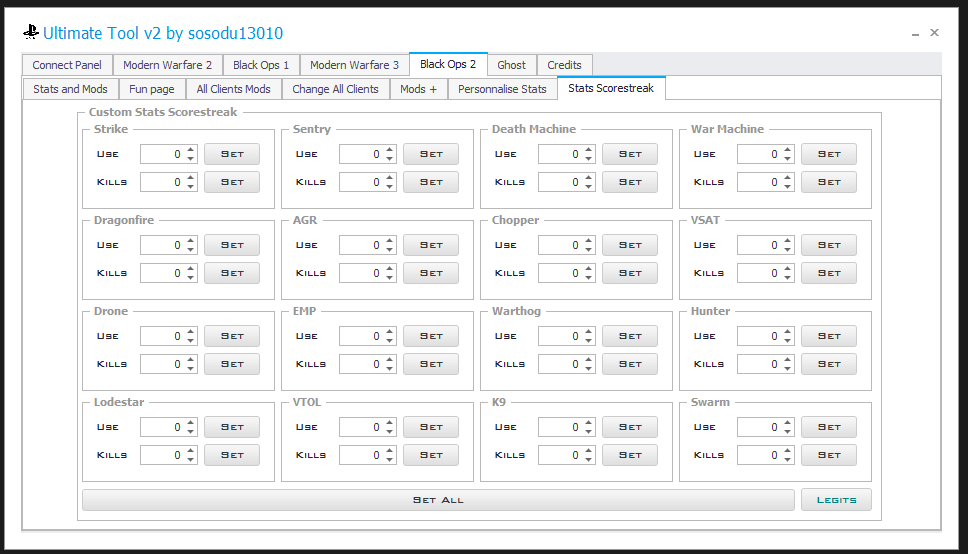Click the Set All button
Screen dimensions: 968x554
[x=438, y=500]
